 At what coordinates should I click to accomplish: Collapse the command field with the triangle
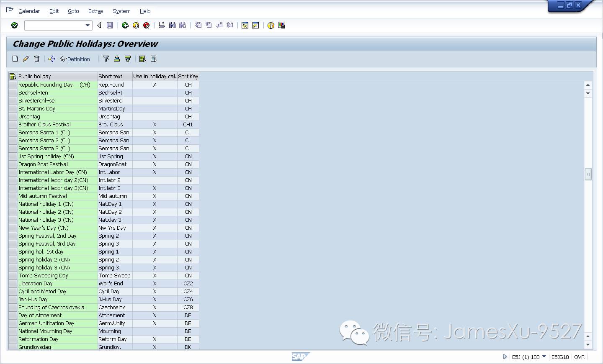[99, 26]
